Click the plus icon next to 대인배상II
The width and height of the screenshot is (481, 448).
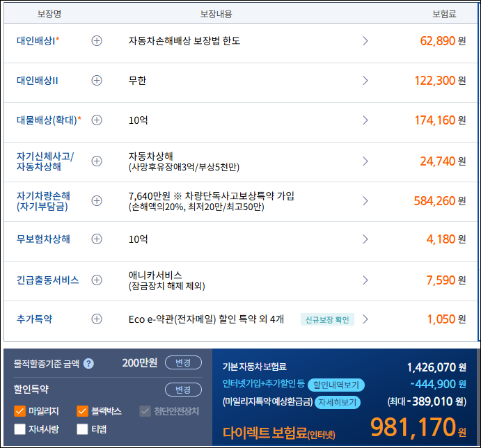pyautogui.click(x=97, y=81)
